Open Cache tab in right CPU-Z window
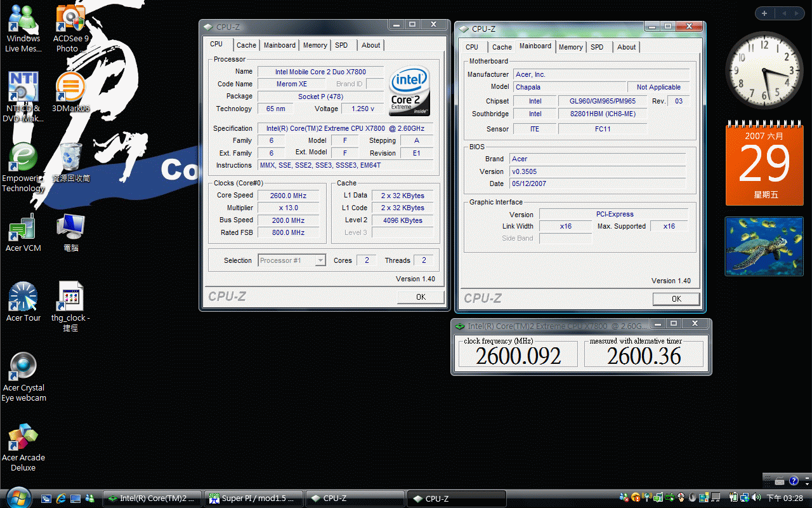Image resolution: width=812 pixels, height=508 pixels. [502, 47]
